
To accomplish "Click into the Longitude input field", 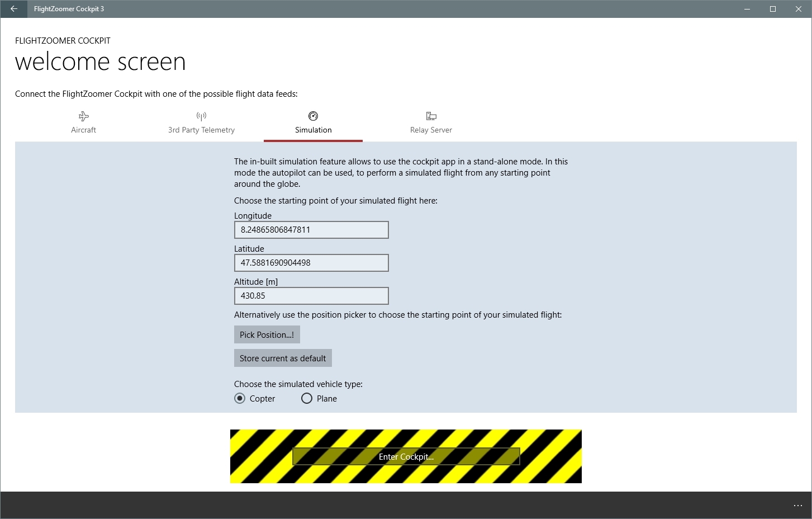I will pyautogui.click(x=311, y=230).
